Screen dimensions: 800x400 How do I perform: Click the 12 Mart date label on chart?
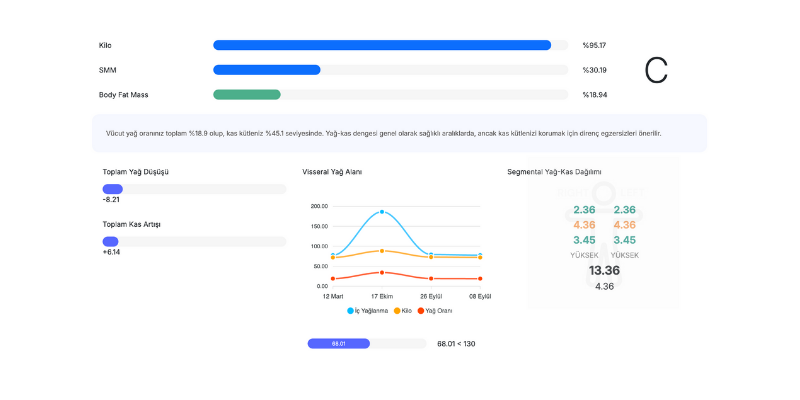tap(332, 296)
